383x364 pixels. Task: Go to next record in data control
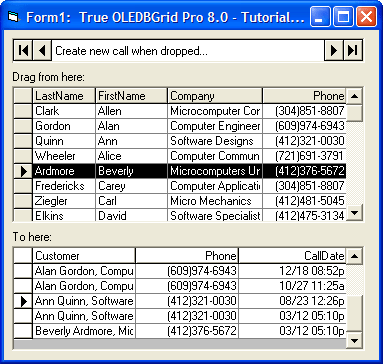(x=334, y=51)
